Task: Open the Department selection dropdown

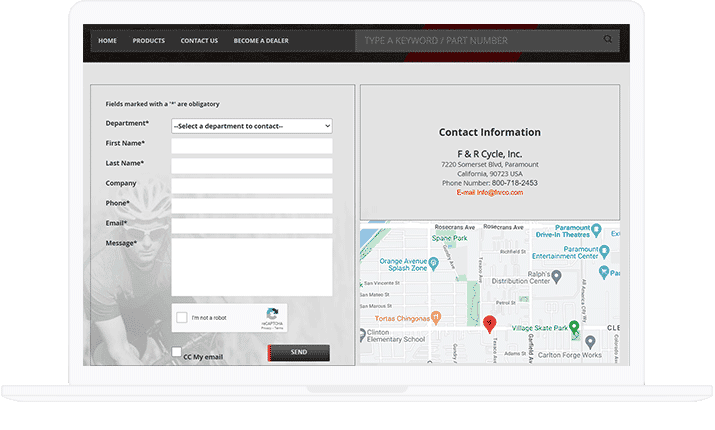Action: click(x=251, y=126)
